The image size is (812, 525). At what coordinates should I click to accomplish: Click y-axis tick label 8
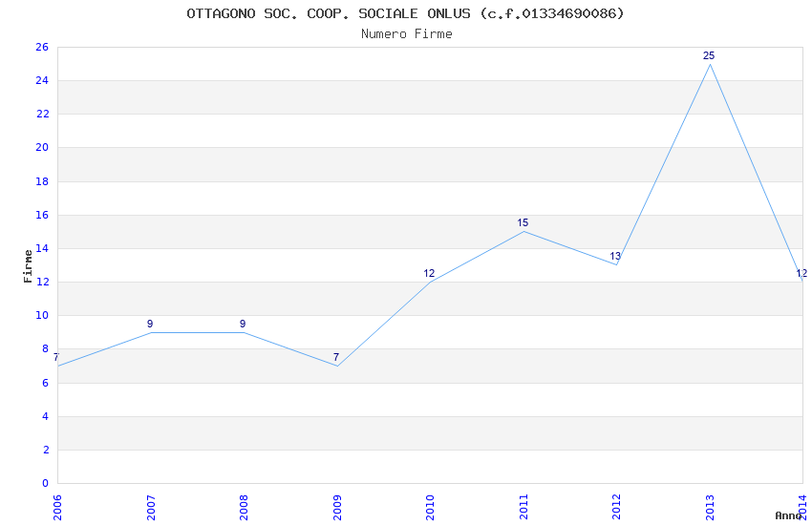pos(45,349)
